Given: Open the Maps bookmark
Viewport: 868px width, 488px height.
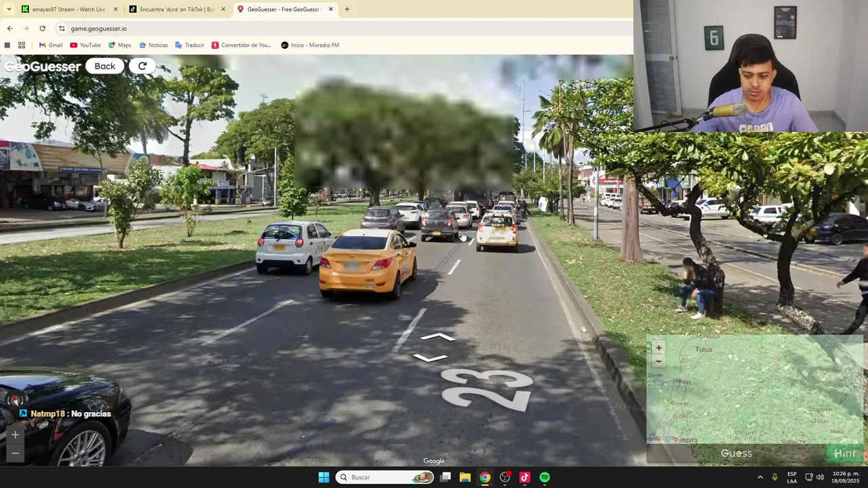Looking at the screenshot, I should point(119,45).
